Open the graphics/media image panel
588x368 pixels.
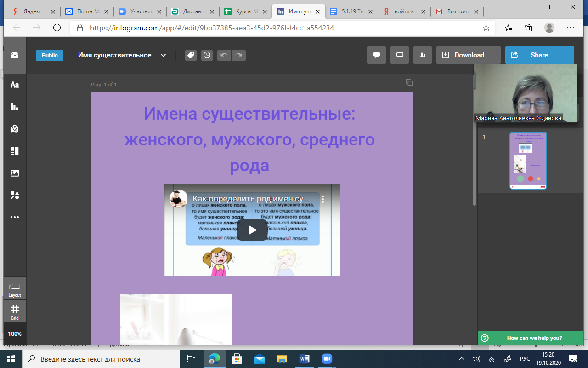click(x=15, y=173)
